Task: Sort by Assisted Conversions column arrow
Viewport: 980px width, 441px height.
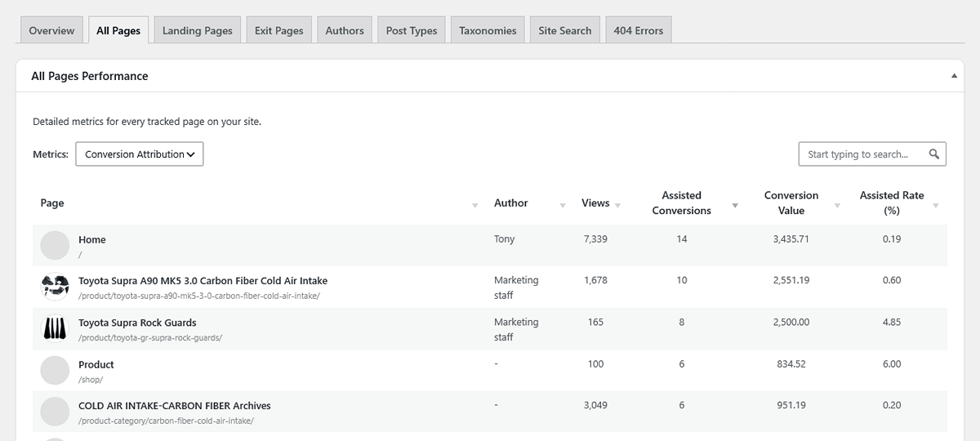Action: point(735,206)
